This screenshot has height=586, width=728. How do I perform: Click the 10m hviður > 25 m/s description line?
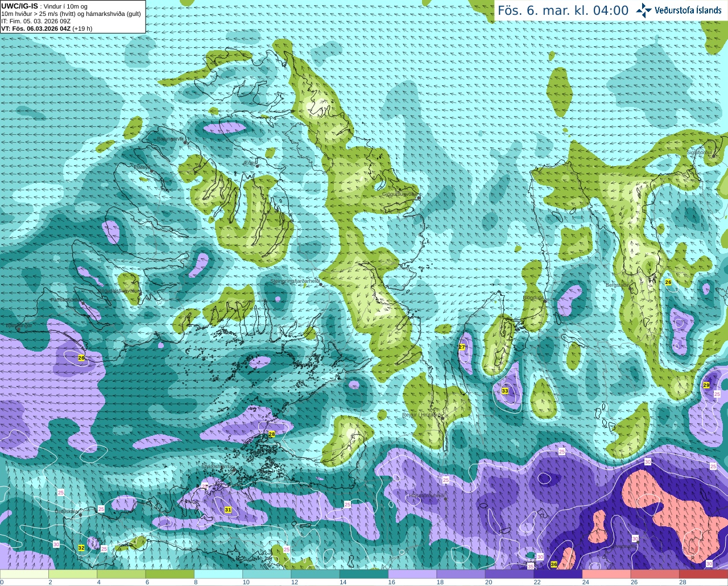(x=71, y=14)
